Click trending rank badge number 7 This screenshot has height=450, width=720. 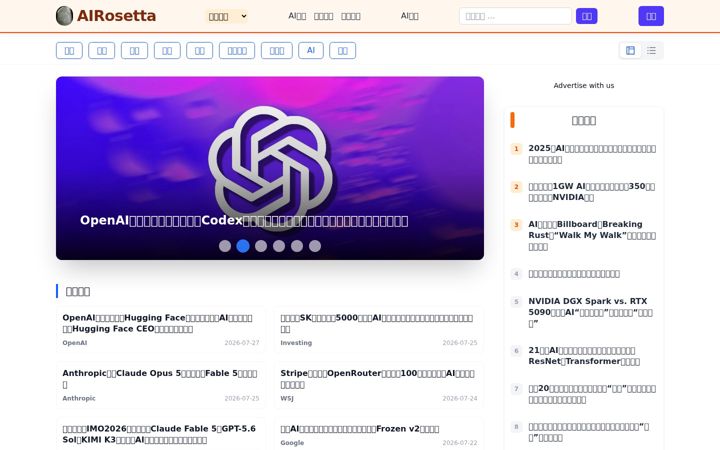(x=516, y=389)
